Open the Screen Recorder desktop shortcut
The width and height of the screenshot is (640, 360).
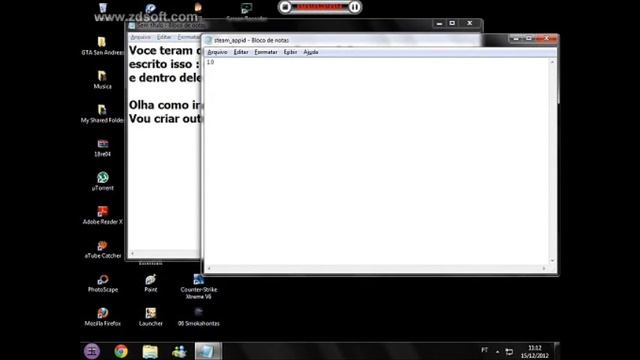point(247,11)
